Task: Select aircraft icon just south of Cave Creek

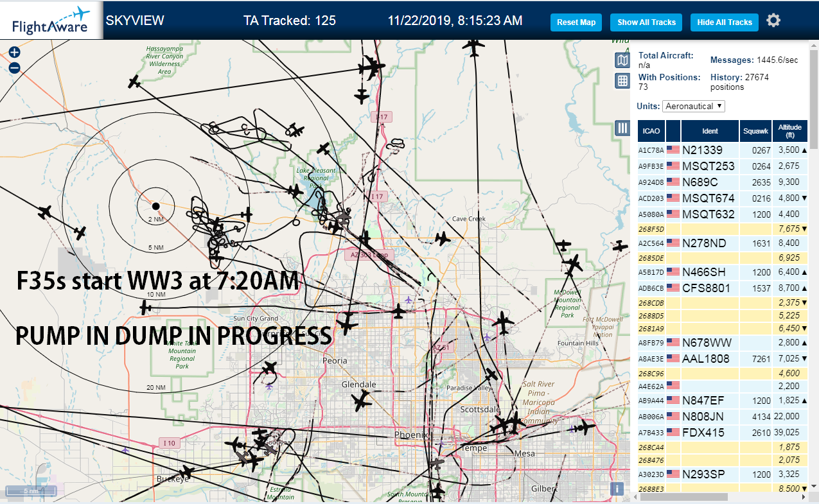Action: tap(443, 238)
